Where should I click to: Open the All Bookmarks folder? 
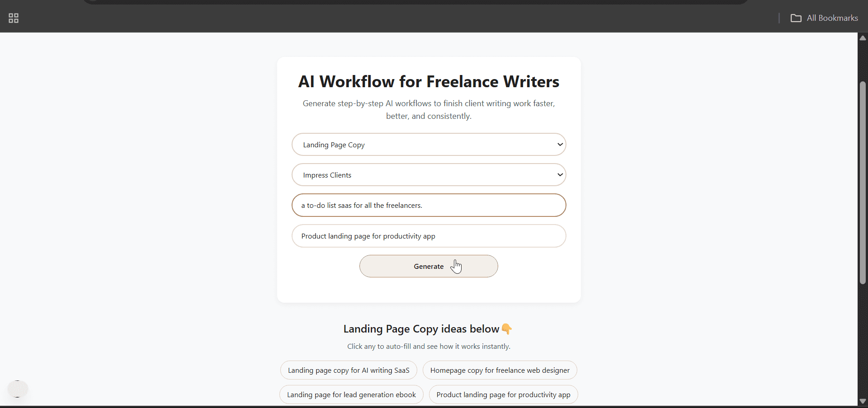[824, 18]
